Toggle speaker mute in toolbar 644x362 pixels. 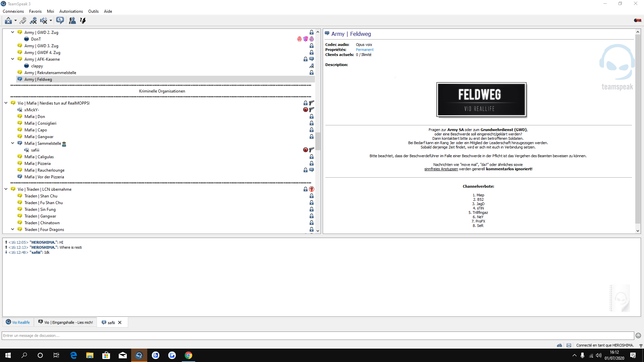pos(44,21)
